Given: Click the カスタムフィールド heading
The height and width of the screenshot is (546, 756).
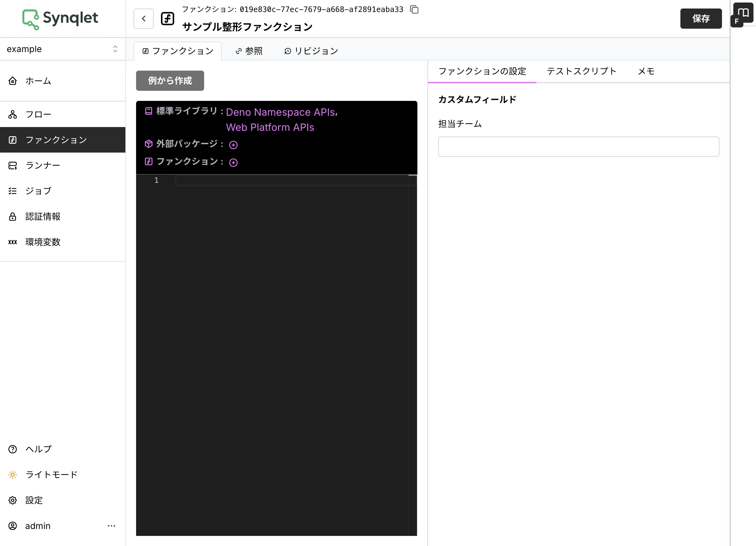Looking at the screenshot, I should pyautogui.click(x=477, y=99).
